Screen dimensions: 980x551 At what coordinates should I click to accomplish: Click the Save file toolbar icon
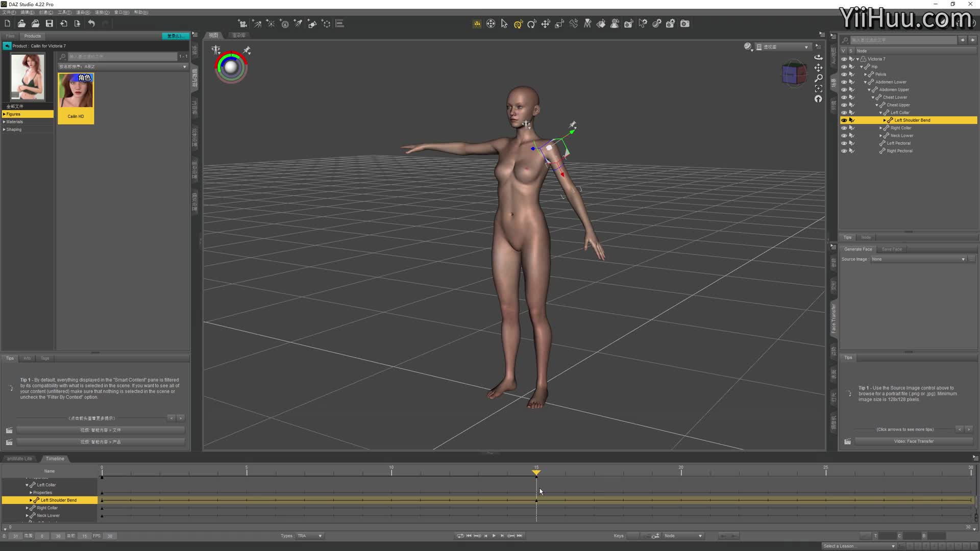[x=50, y=23]
